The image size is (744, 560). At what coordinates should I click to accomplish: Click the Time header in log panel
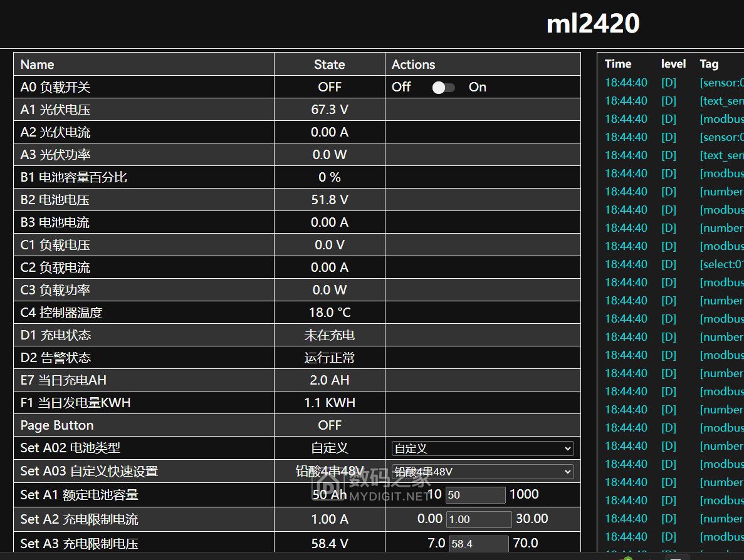pos(617,64)
